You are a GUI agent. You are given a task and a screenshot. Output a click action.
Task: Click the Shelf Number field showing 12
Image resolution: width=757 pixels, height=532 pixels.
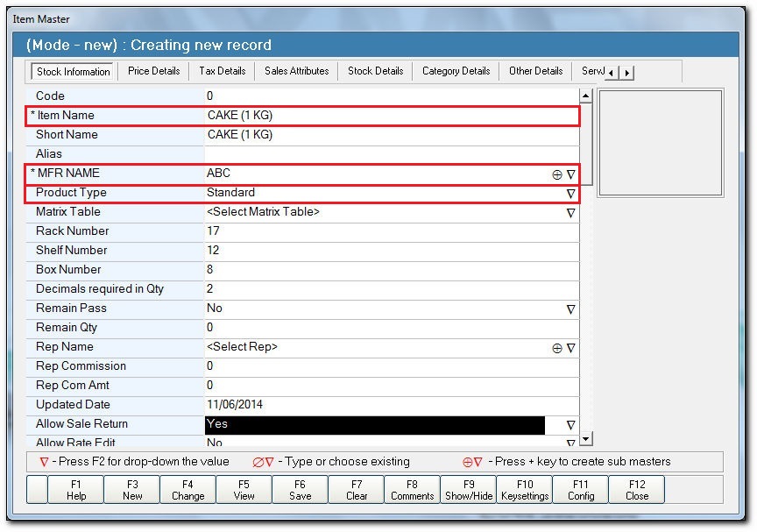pyautogui.click(x=392, y=251)
